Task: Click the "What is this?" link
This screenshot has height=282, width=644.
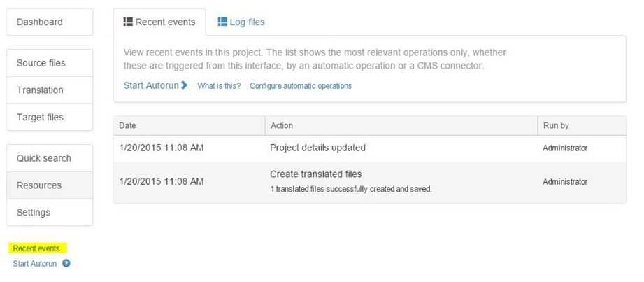Action: pyautogui.click(x=219, y=86)
